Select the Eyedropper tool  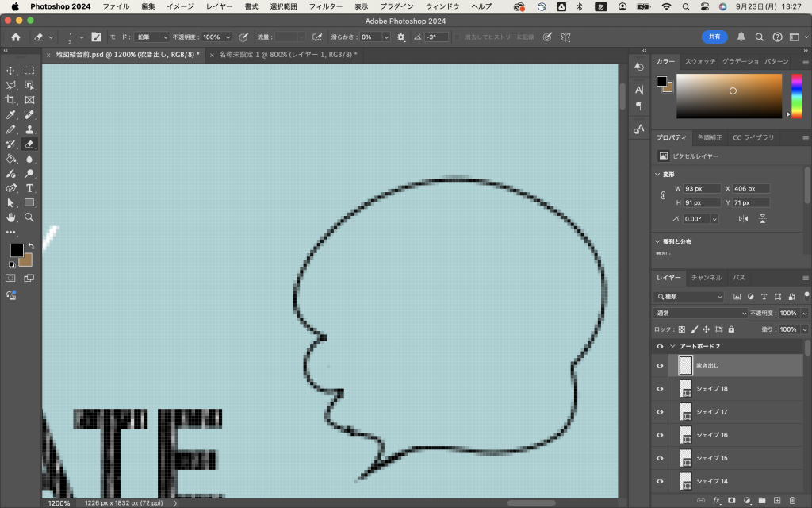point(11,115)
